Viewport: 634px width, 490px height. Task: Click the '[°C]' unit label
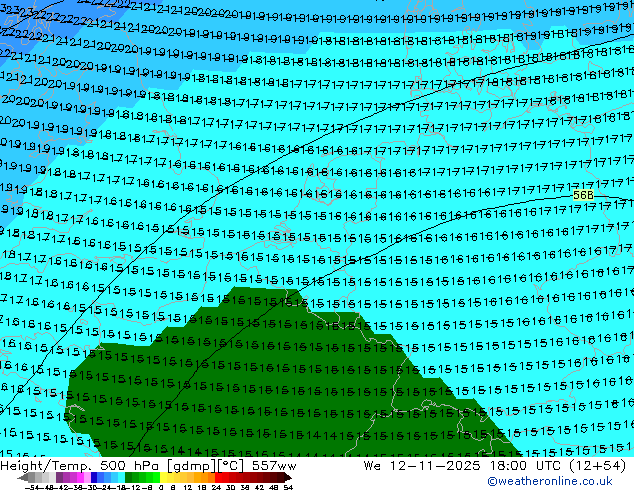click(x=231, y=466)
